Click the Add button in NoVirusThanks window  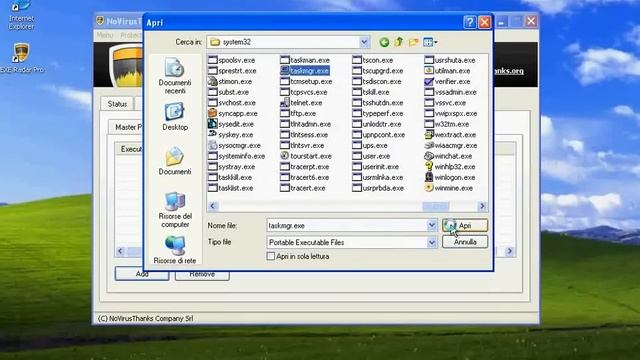click(142, 274)
